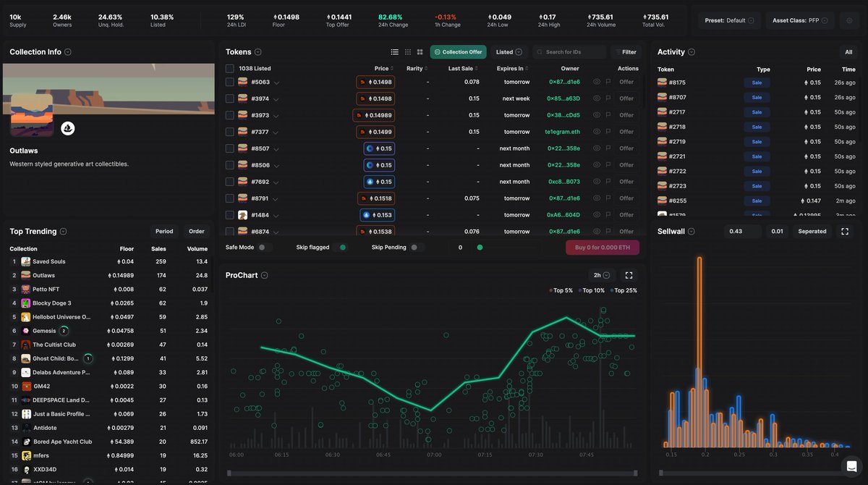Image resolution: width=868 pixels, height=485 pixels.
Task: Open Collection Info panel dropdown
Action: (x=68, y=52)
